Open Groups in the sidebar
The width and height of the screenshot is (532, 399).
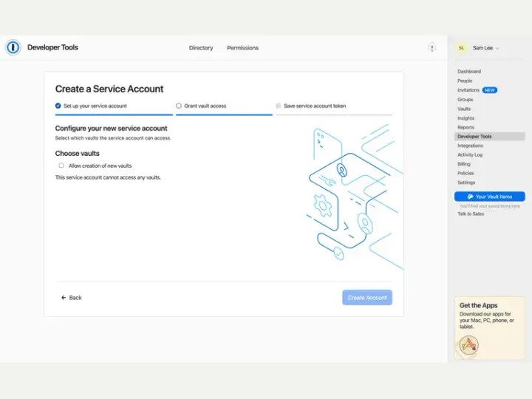tap(465, 100)
